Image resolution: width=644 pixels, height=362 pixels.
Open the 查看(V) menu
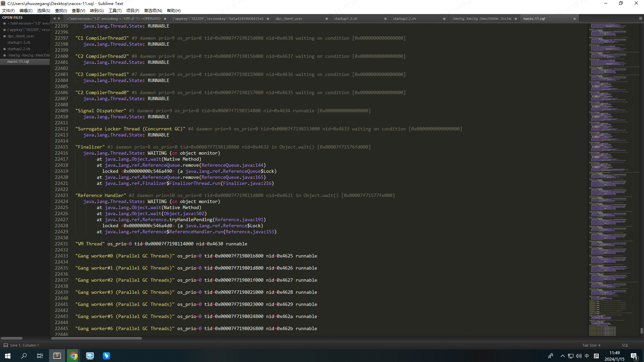[79, 11]
